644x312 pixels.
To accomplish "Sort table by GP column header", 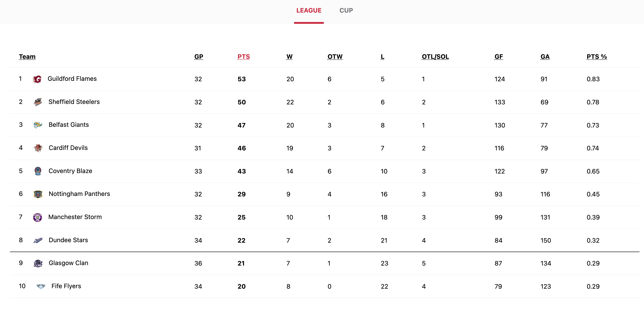I will click(199, 57).
